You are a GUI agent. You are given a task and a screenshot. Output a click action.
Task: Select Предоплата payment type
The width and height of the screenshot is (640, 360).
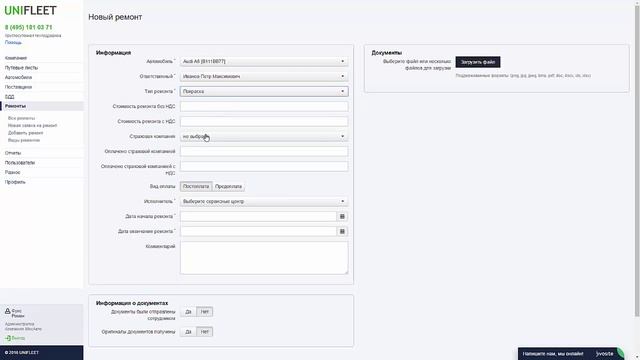point(228,187)
